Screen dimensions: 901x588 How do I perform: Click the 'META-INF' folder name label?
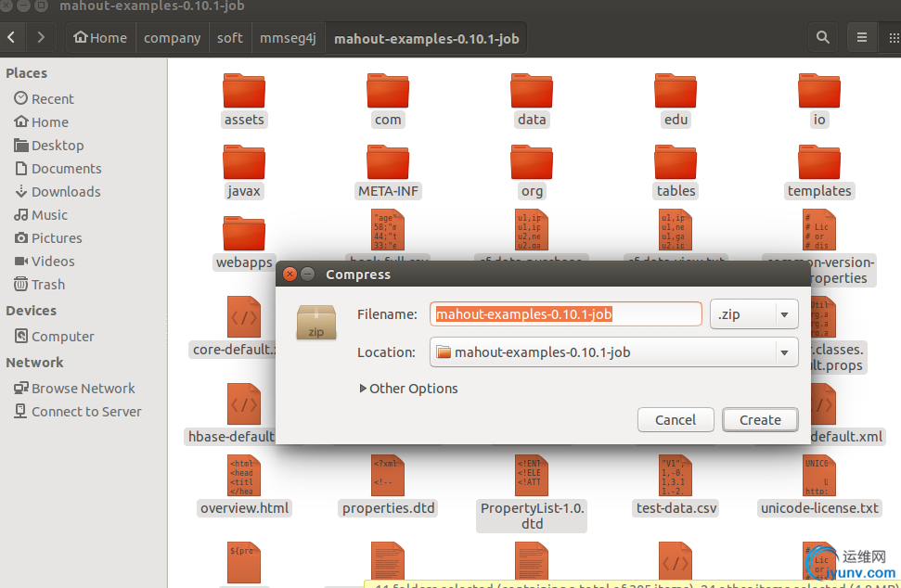389,191
